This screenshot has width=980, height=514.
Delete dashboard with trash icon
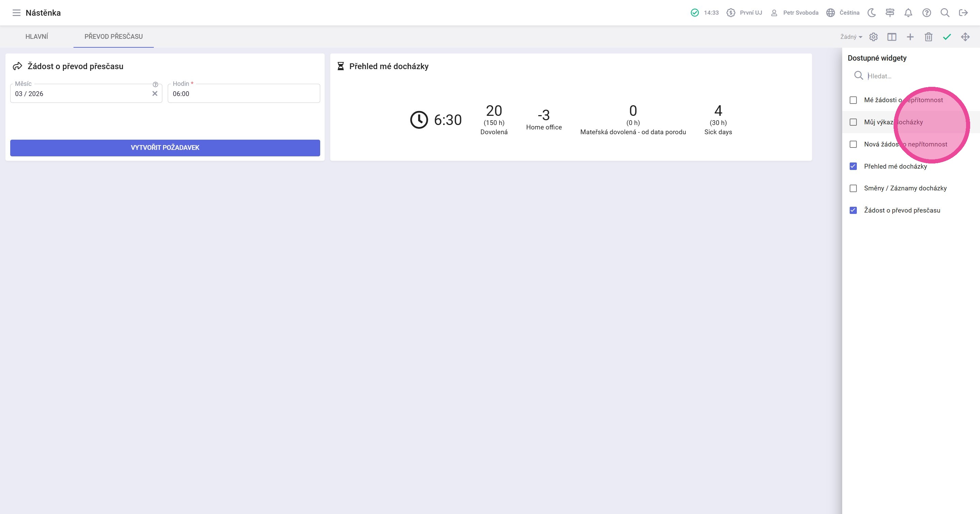point(928,37)
